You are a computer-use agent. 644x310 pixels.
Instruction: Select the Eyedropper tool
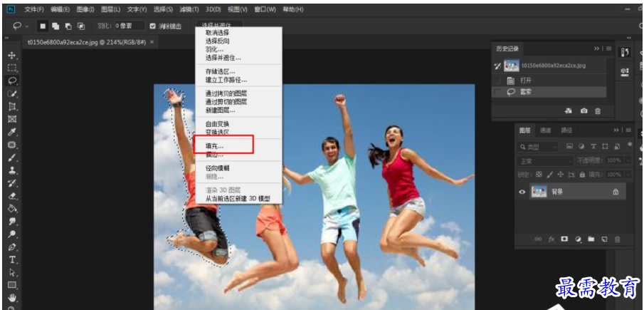pos(12,132)
